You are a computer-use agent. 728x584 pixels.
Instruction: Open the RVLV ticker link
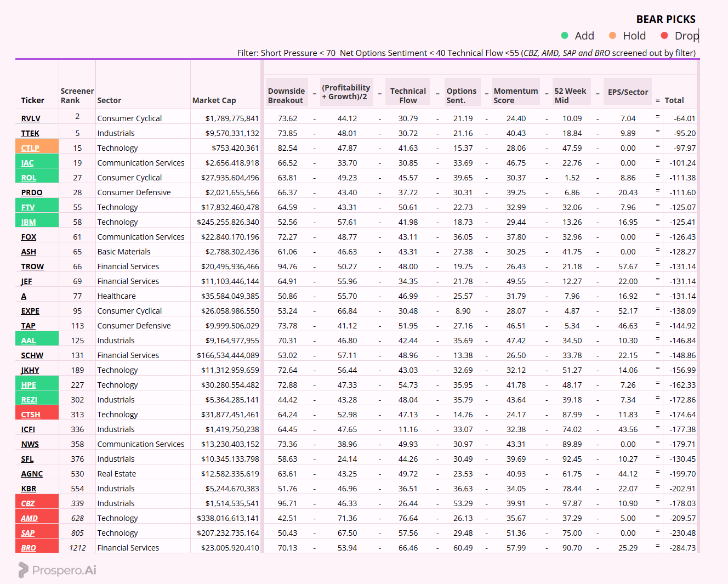point(31,118)
